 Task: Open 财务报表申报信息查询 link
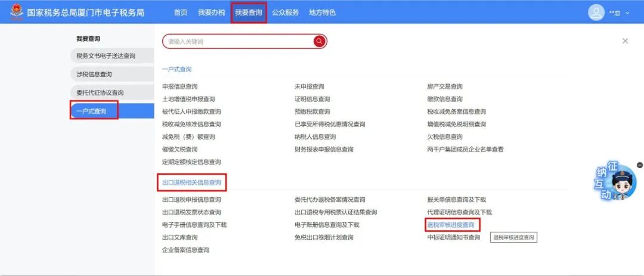pos(324,150)
